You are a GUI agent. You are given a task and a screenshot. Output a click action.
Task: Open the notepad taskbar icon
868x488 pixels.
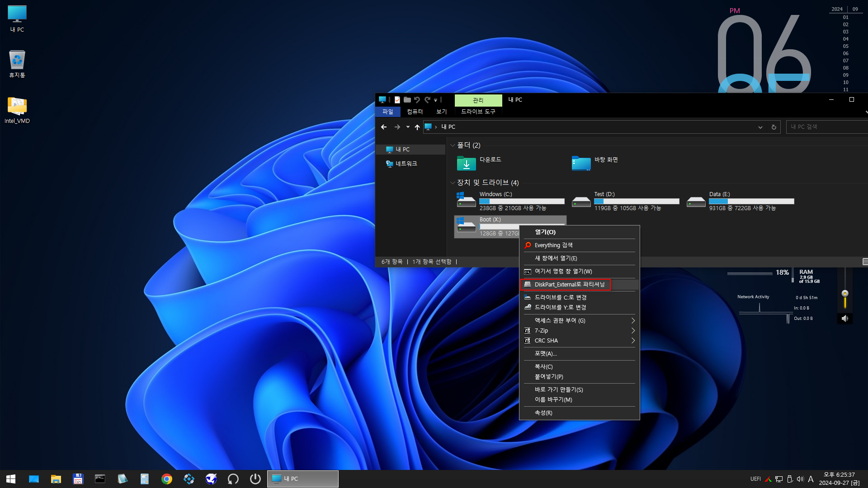tap(122, 479)
